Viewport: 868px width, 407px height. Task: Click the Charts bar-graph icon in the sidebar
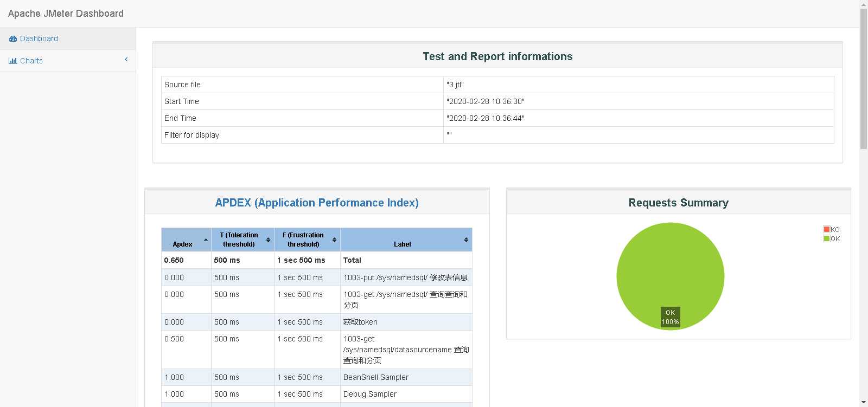[12, 61]
